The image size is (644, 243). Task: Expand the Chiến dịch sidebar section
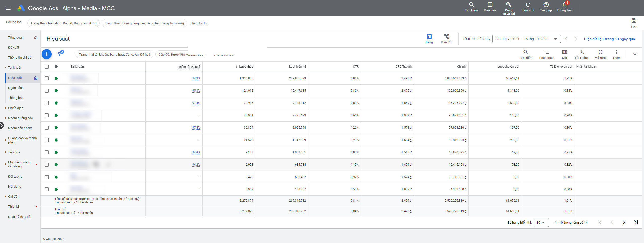(x=16, y=108)
